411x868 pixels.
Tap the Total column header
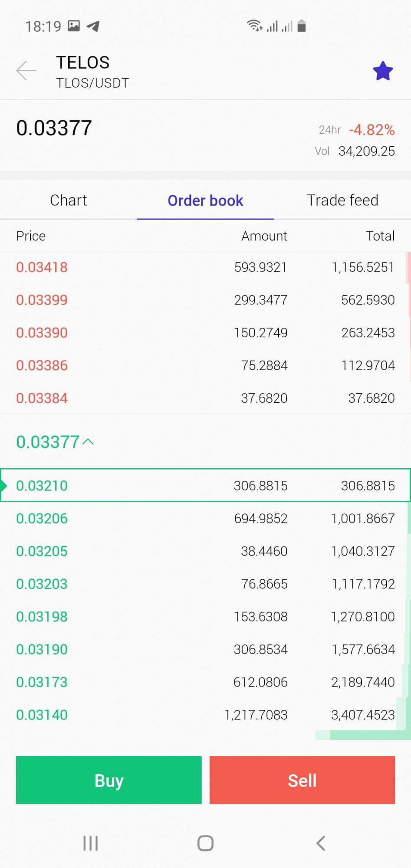click(380, 236)
